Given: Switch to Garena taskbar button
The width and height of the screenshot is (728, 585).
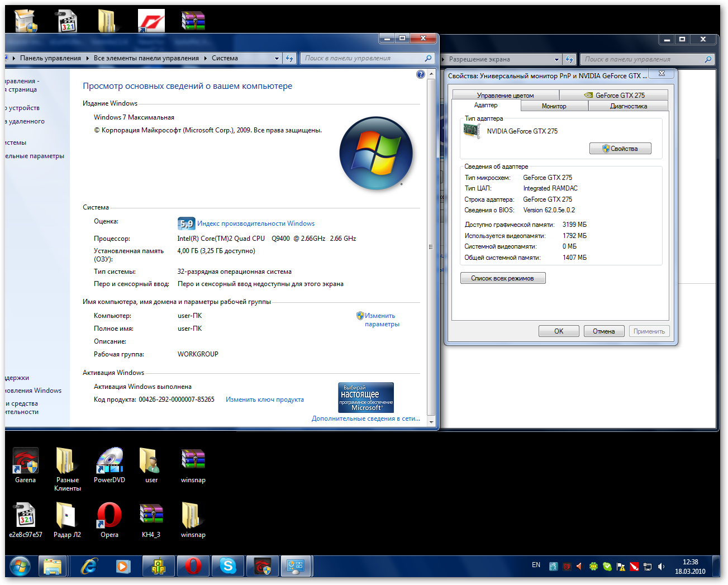Looking at the screenshot, I should [263, 567].
